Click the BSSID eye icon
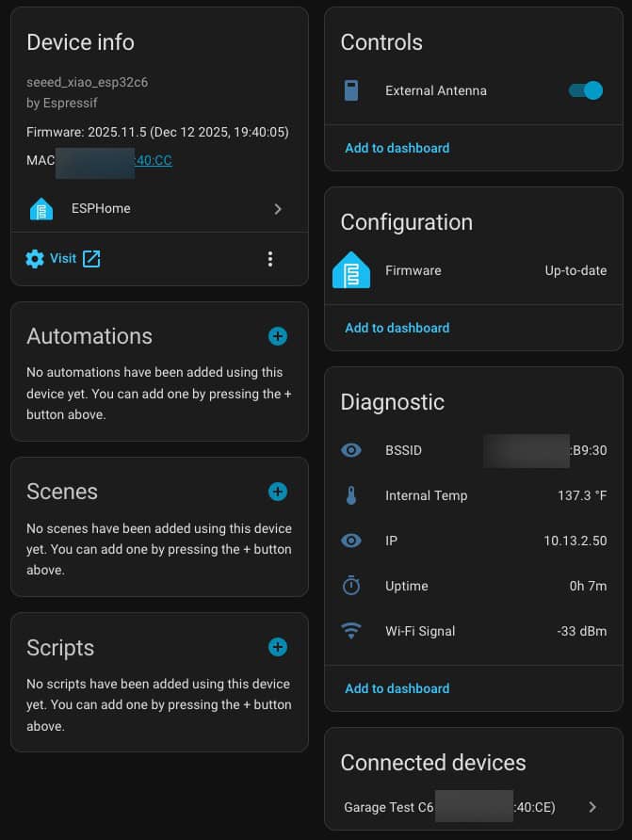632x840 pixels. (351, 450)
